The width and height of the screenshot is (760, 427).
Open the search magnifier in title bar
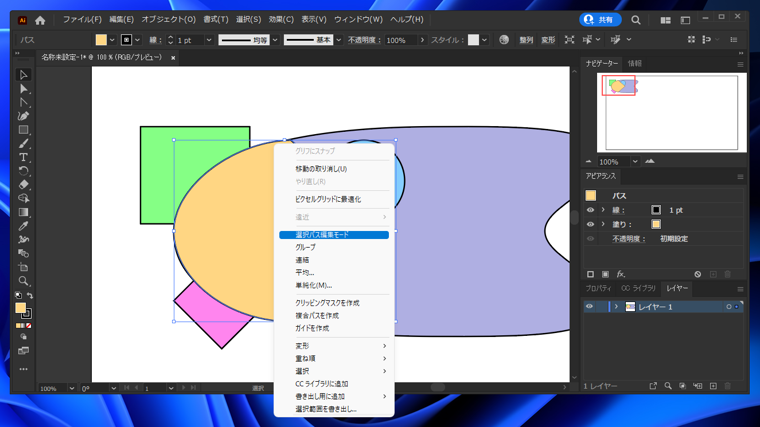click(x=636, y=20)
